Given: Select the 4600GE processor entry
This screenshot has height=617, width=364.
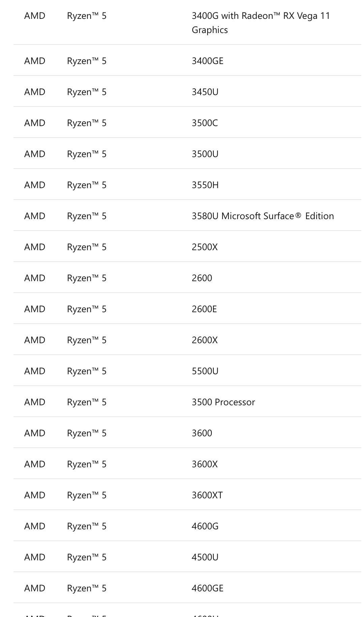Looking at the screenshot, I should pos(207,588).
